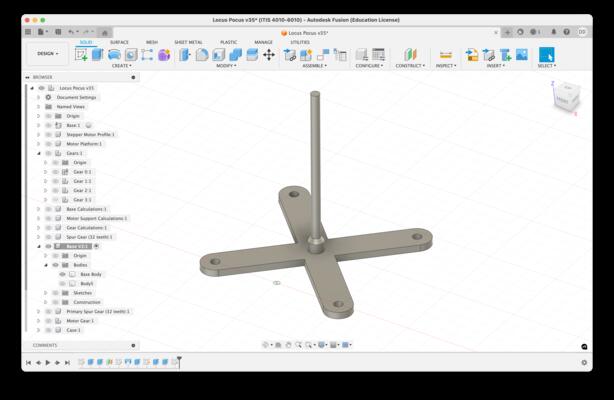Toggle visibility of Gear 0:1
This screenshot has height=400, width=614.
click(x=56, y=172)
